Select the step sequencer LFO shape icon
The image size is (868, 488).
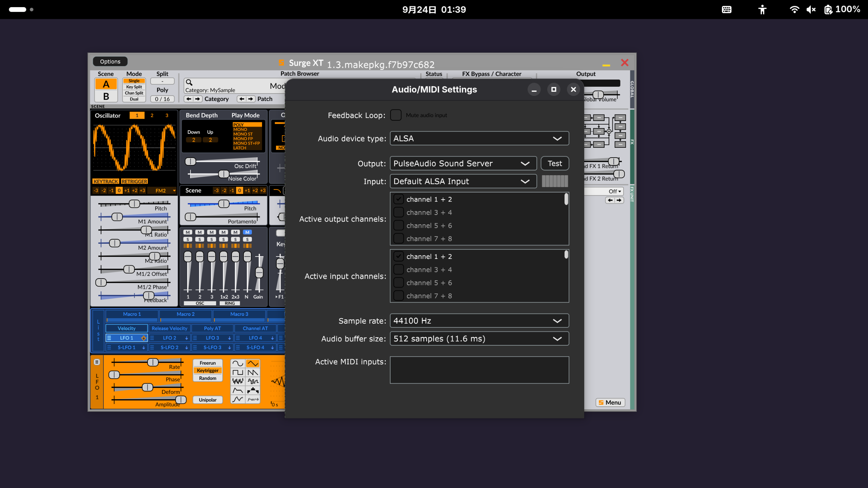(x=253, y=390)
